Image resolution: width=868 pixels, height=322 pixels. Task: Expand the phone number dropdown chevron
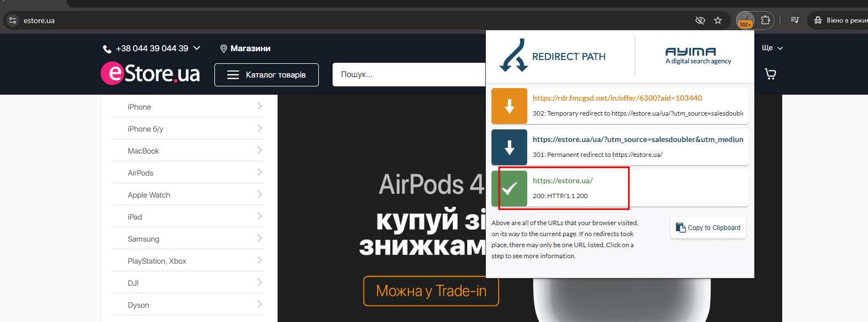click(x=197, y=48)
